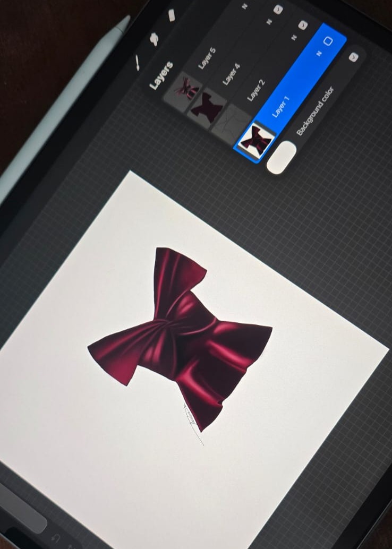Open blend mode N of Layer 1
Screen dimensions: 392x549
pyautogui.click(x=319, y=53)
